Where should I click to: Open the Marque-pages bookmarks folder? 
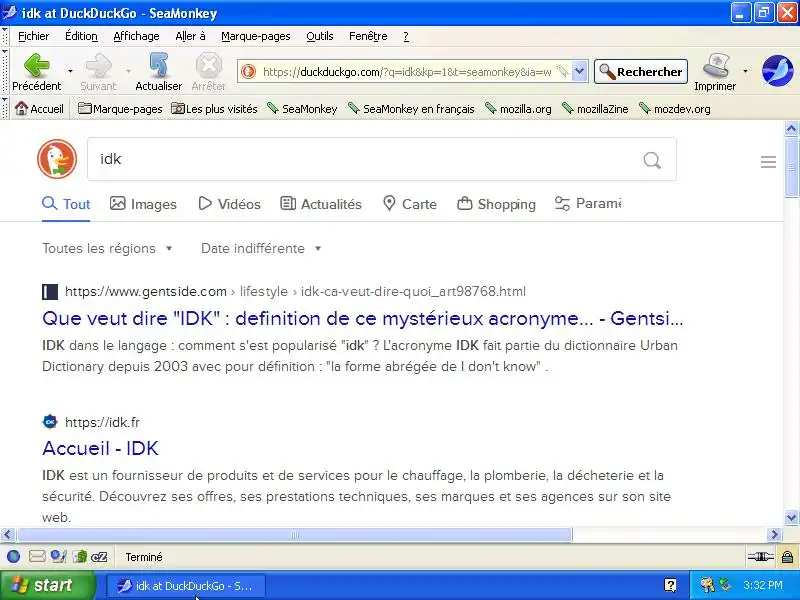[x=120, y=109]
